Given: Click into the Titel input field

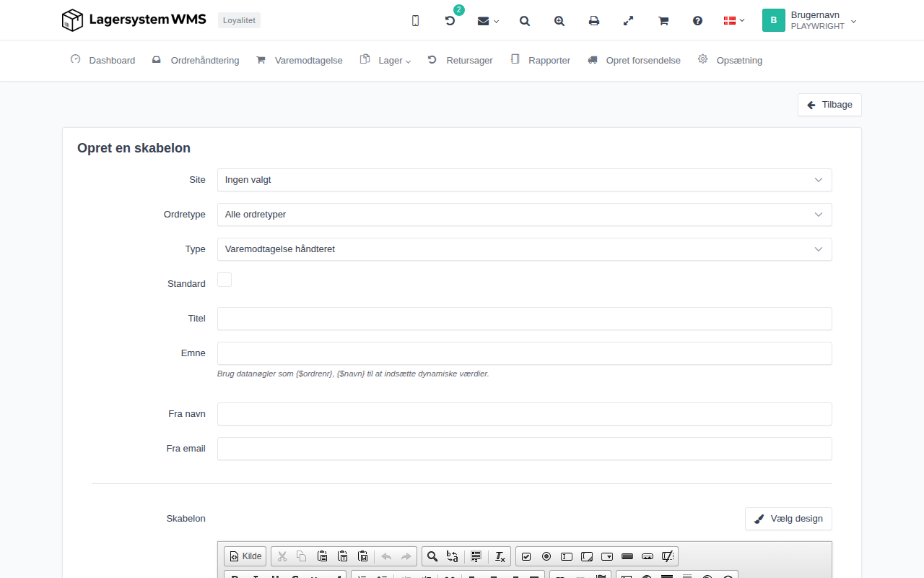Looking at the screenshot, I should [x=524, y=319].
